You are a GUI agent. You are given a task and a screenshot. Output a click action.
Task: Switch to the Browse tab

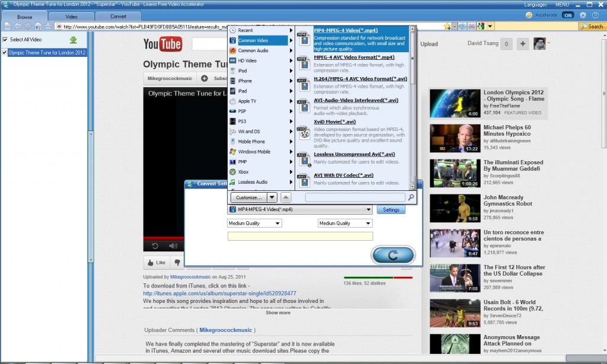click(x=24, y=17)
